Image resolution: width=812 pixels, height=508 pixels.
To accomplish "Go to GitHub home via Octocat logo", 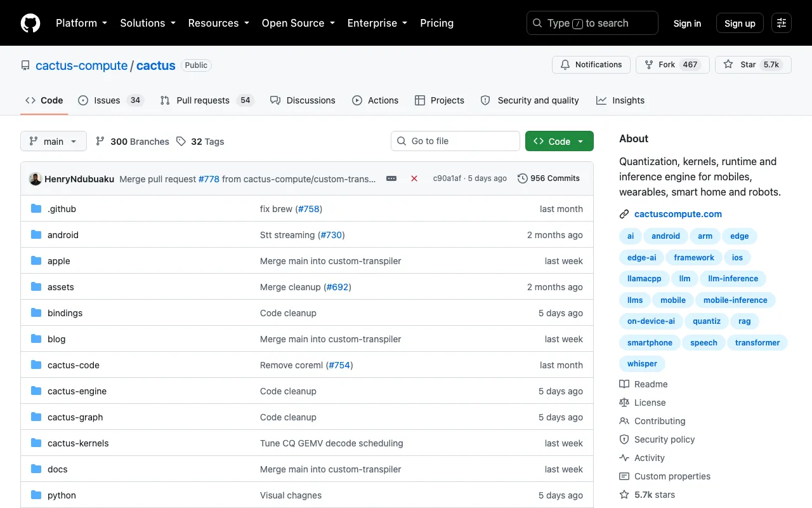I will pos(30,23).
